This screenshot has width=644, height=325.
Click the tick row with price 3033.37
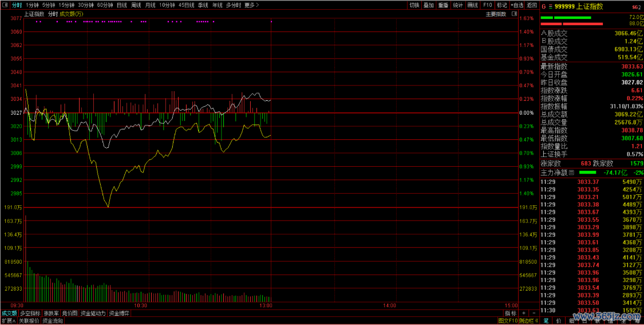tap(591, 182)
